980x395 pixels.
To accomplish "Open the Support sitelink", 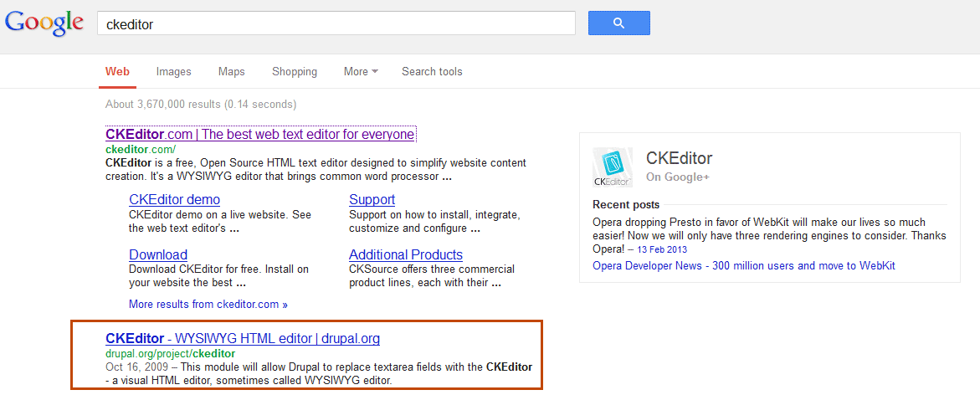I will point(372,200).
